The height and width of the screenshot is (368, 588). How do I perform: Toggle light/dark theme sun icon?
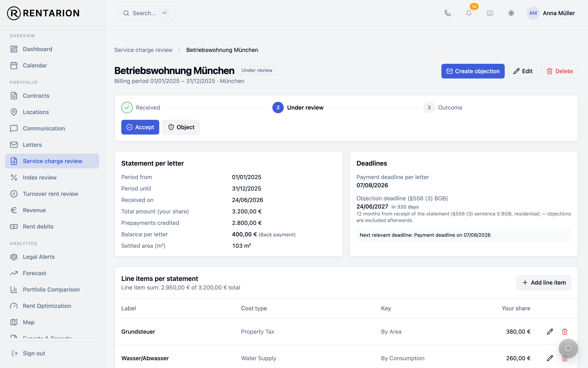click(x=511, y=13)
